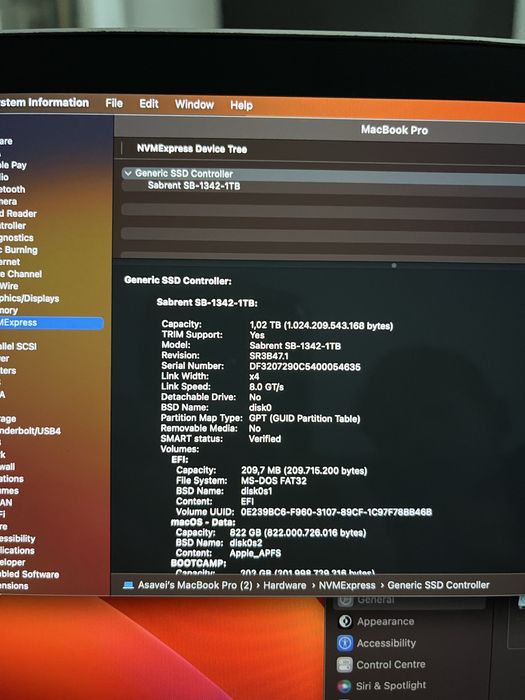Select Ethernet in the sidebar
This screenshot has width=525, height=700.
10,262
